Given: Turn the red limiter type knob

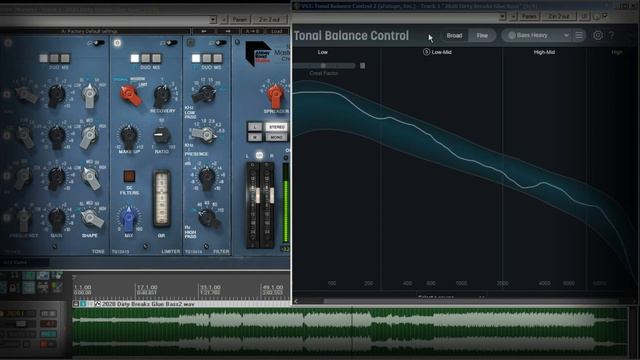Looking at the screenshot, I should coord(130,95).
